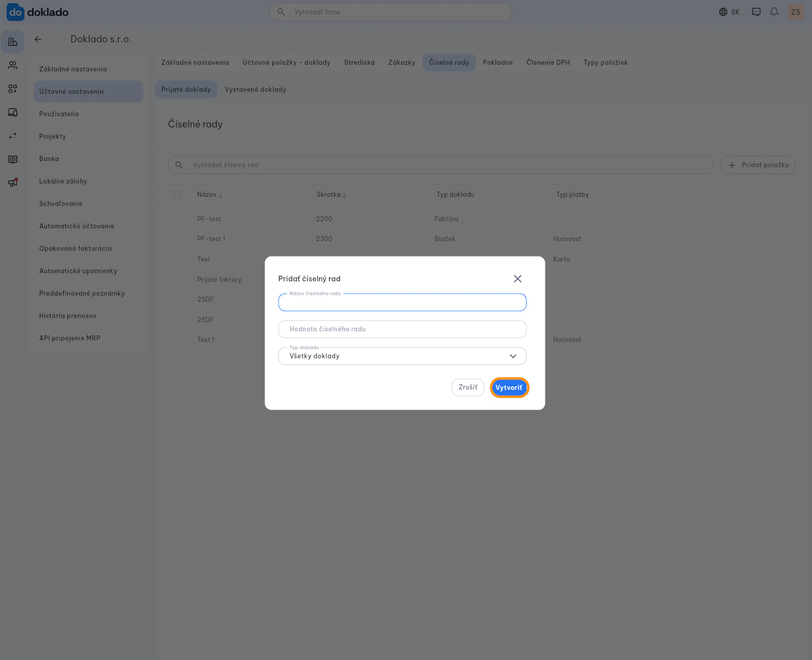Open the devices sidebar icon

12,112
